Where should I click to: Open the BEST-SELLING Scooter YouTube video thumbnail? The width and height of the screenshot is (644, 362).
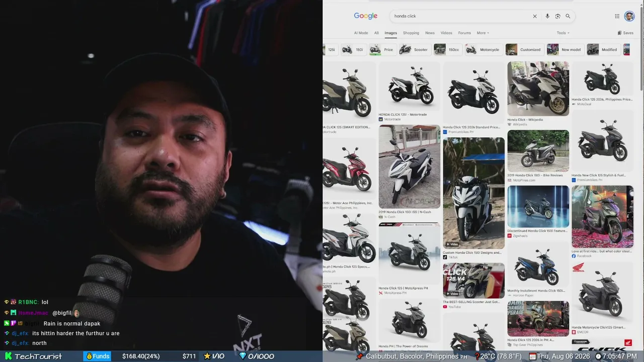click(x=474, y=281)
